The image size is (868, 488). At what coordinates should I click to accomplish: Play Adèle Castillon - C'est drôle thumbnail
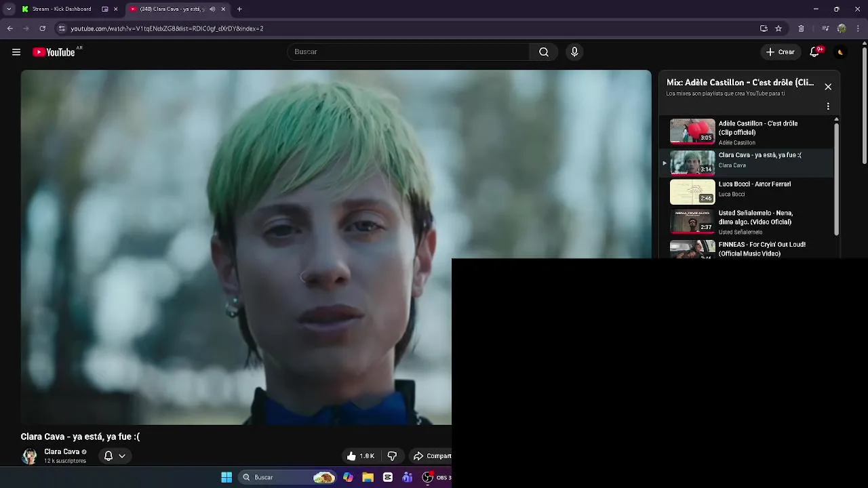click(692, 131)
